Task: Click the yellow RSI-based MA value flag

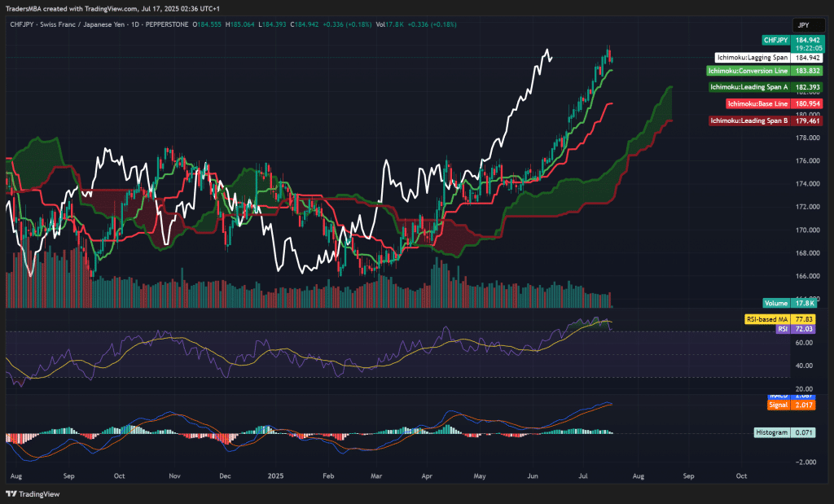Action: pos(769,319)
